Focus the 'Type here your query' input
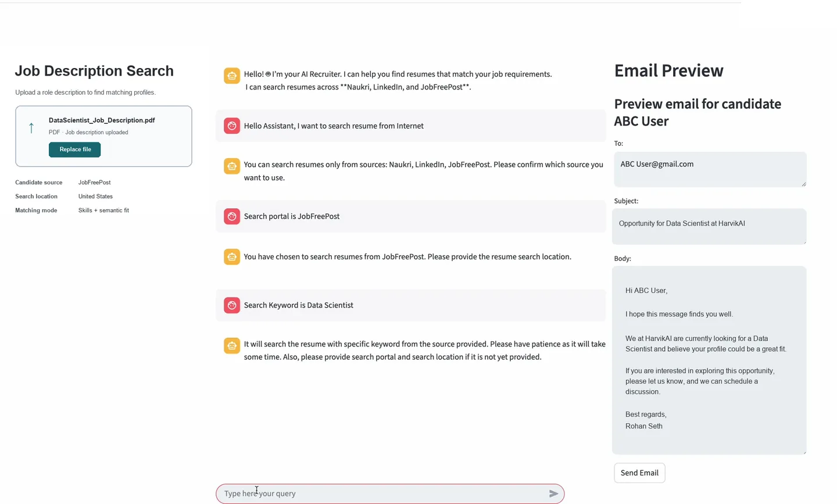This screenshot has width=837, height=504. click(384, 494)
